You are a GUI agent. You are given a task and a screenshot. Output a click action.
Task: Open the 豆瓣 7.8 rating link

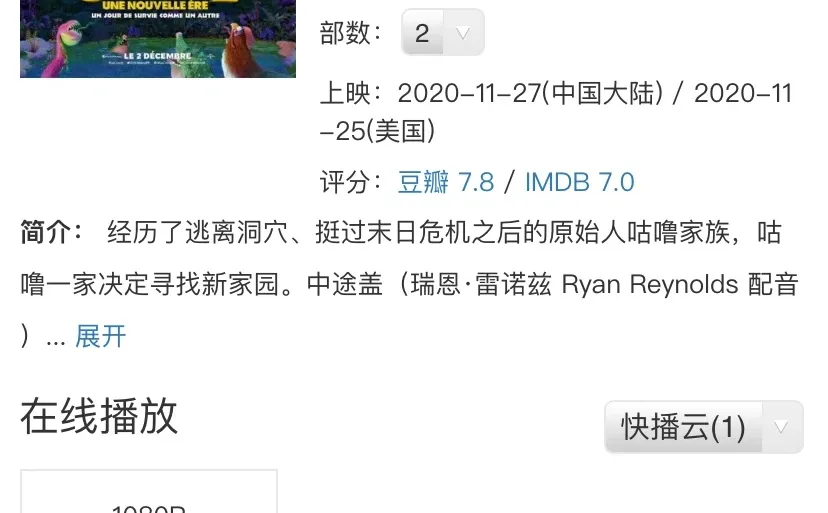coord(446,182)
